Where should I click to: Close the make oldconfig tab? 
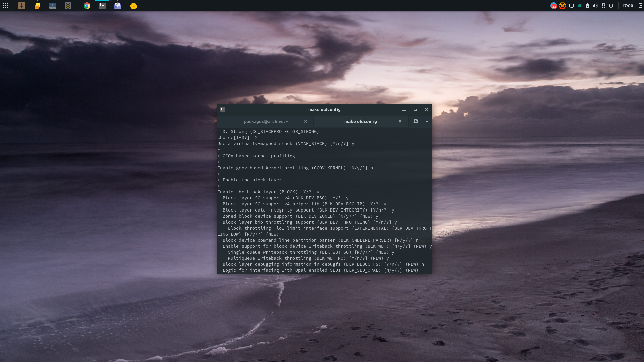(400, 121)
